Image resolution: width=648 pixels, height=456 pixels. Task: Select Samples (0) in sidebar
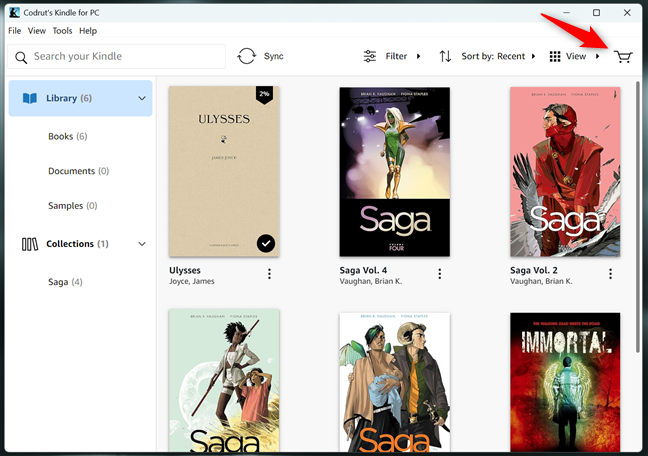tap(73, 206)
